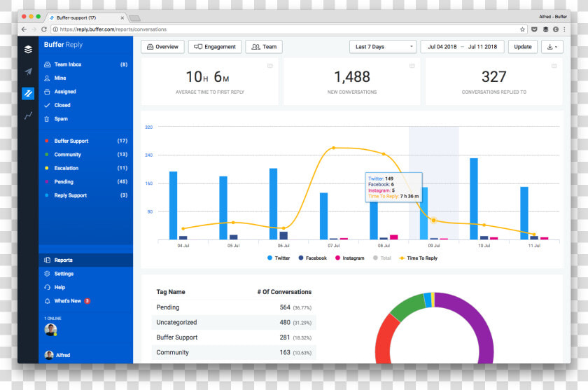
Task: Click the card icon on Conversations Replied tile
Action: click(x=554, y=66)
